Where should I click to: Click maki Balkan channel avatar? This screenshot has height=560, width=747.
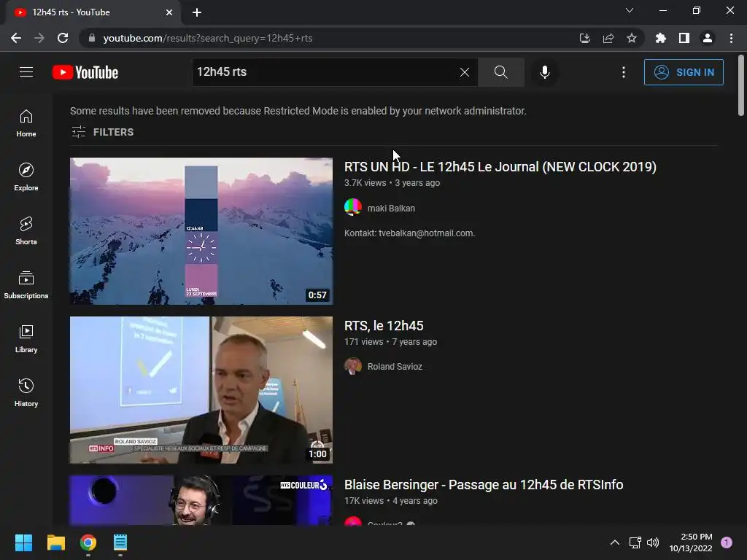pos(353,208)
